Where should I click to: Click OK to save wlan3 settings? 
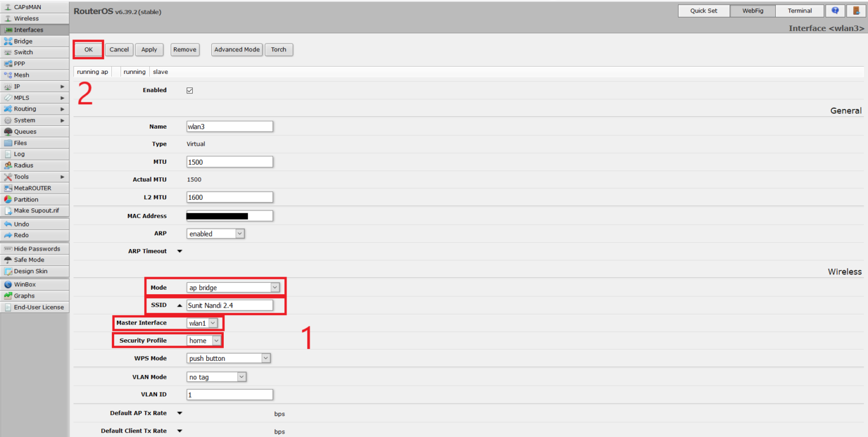coord(88,49)
